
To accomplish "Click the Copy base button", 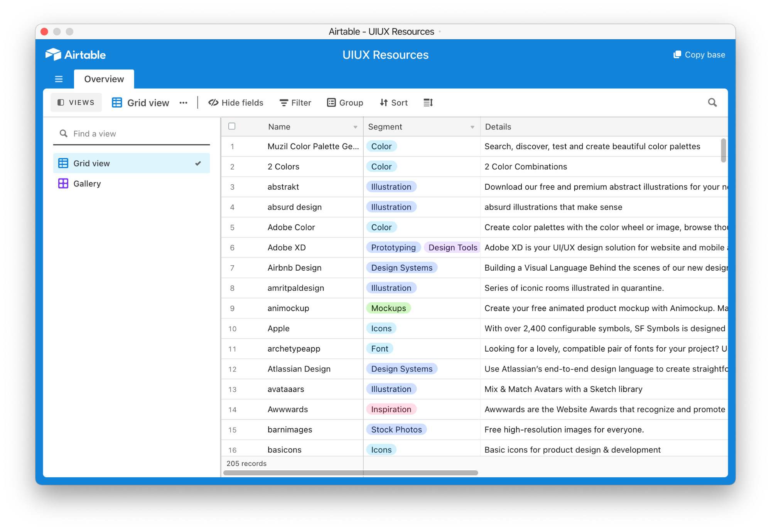I will pos(699,55).
